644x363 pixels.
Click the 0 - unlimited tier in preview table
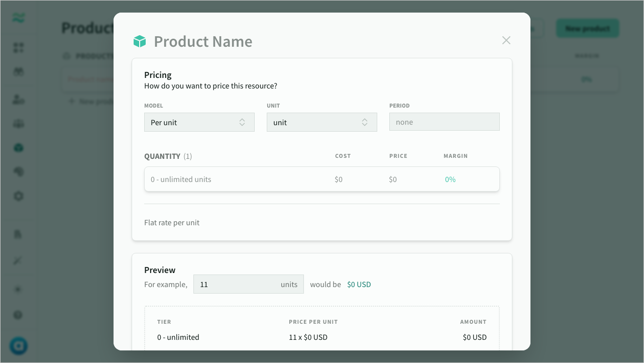(x=178, y=337)
